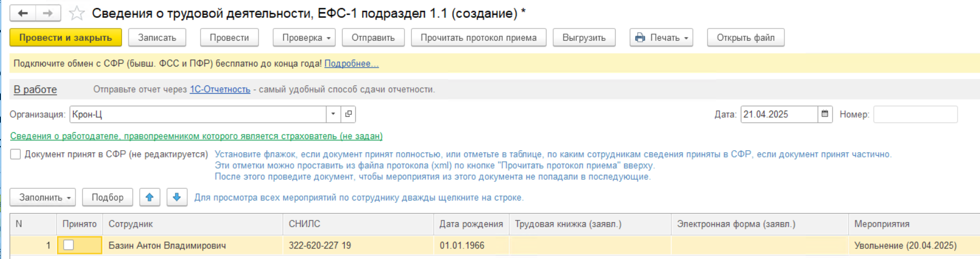Click 'Трудовая книжка (заявл.)' column header
The width and height of the screenshot is (980, 259).
point(590,224)
